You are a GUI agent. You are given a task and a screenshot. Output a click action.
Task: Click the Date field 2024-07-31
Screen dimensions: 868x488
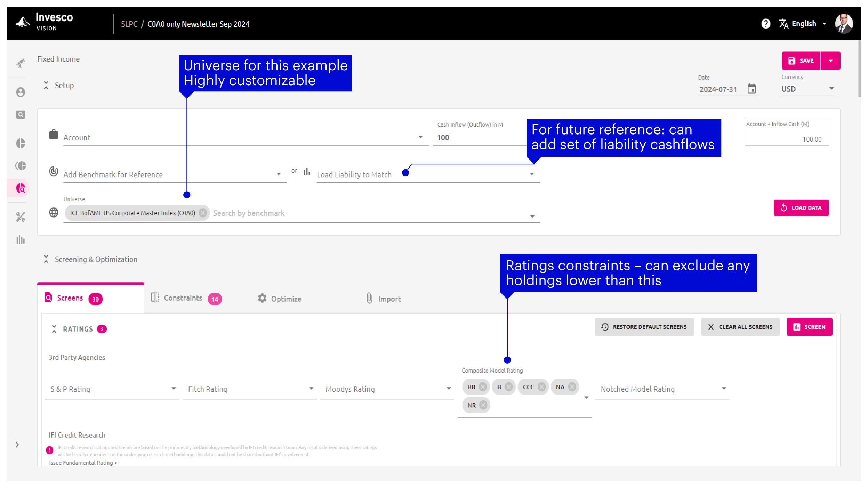pyautogui.click(x=718, y=89)
